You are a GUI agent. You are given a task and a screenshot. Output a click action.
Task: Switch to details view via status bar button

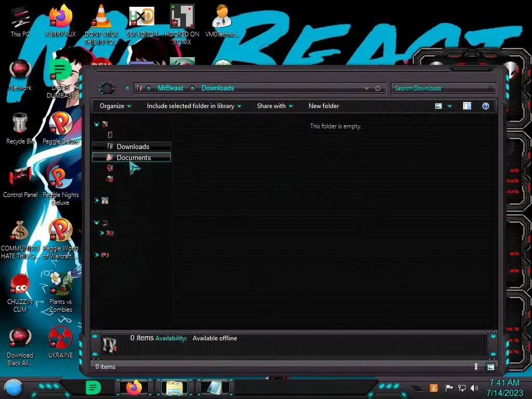(x=476, y=367)
